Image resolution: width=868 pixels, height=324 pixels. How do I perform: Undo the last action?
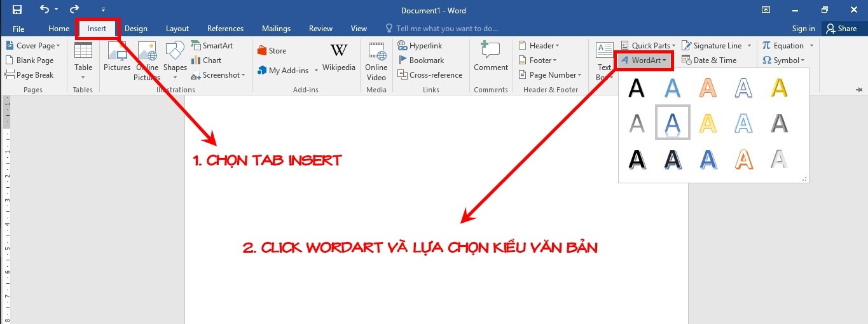pos(44,10)
